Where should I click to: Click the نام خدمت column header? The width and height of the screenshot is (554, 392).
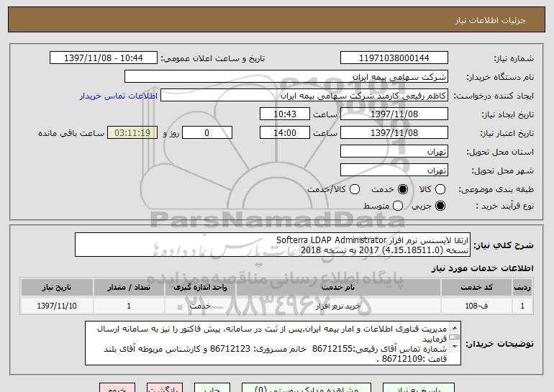(x=338, y=287)
